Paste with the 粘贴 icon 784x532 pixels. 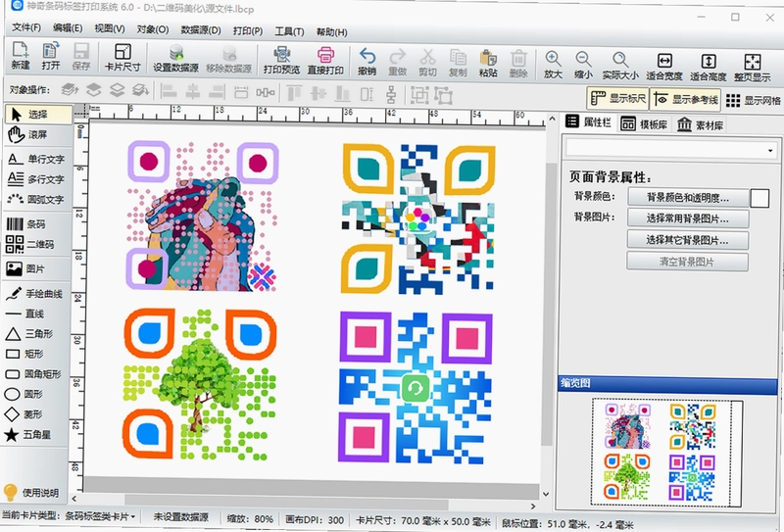coord(488,63)
